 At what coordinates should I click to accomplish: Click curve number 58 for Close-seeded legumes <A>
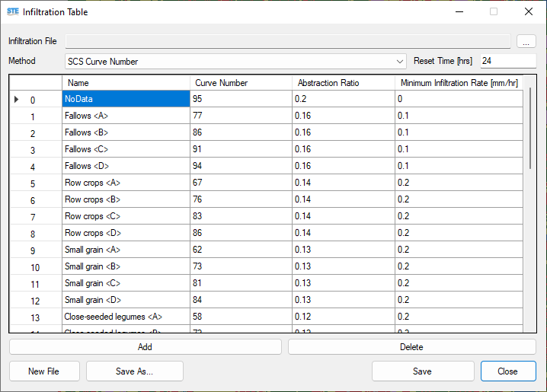coord(241,316)
